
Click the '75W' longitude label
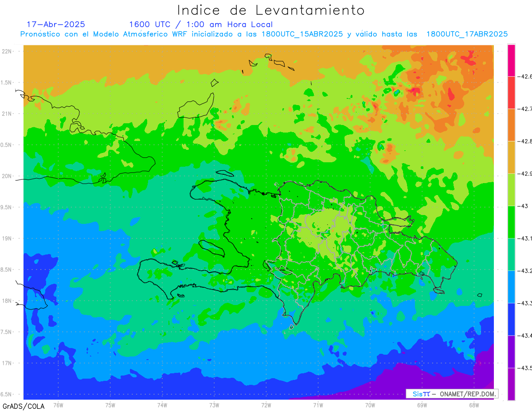tap(110, 405)
